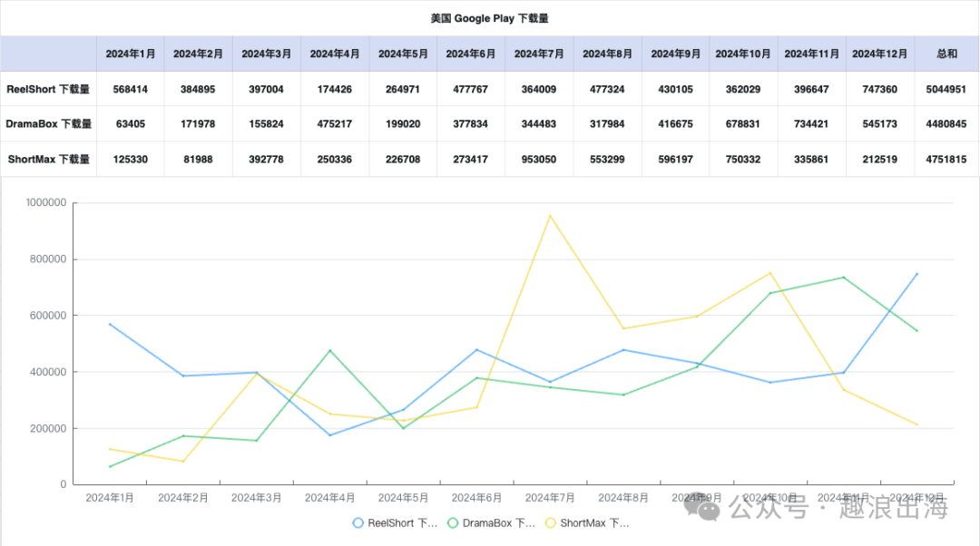The height and width of the screenshot is (546, 980).
Task: Select ReelShort total cell 5044951
Action: click(946, 89)
